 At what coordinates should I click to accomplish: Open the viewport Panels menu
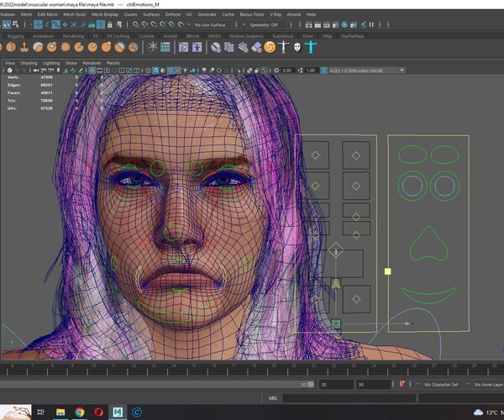click(x=113, y=63)
